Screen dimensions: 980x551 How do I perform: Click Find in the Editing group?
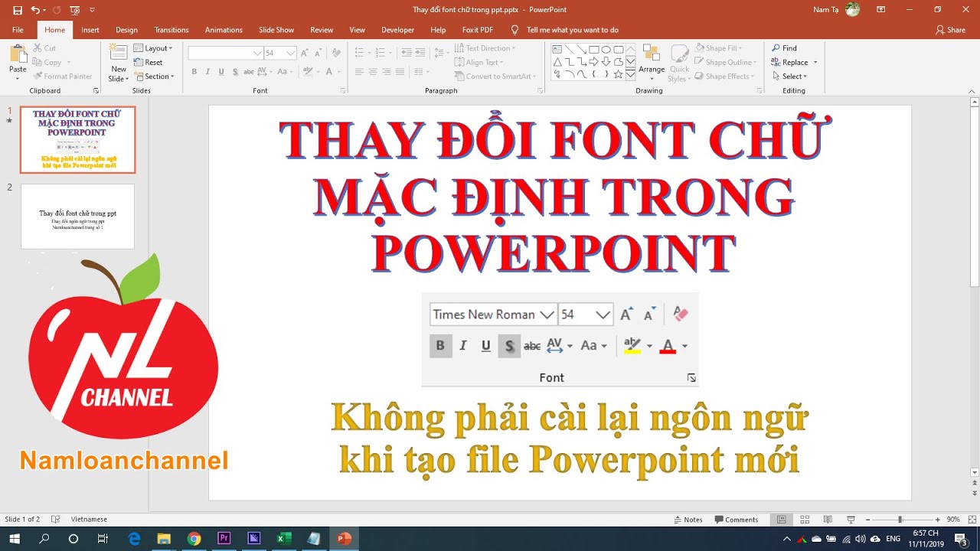(x=784, y=48)
